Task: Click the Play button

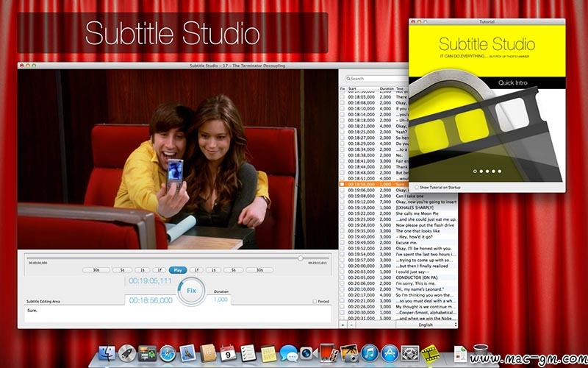Action: [178, 270]
